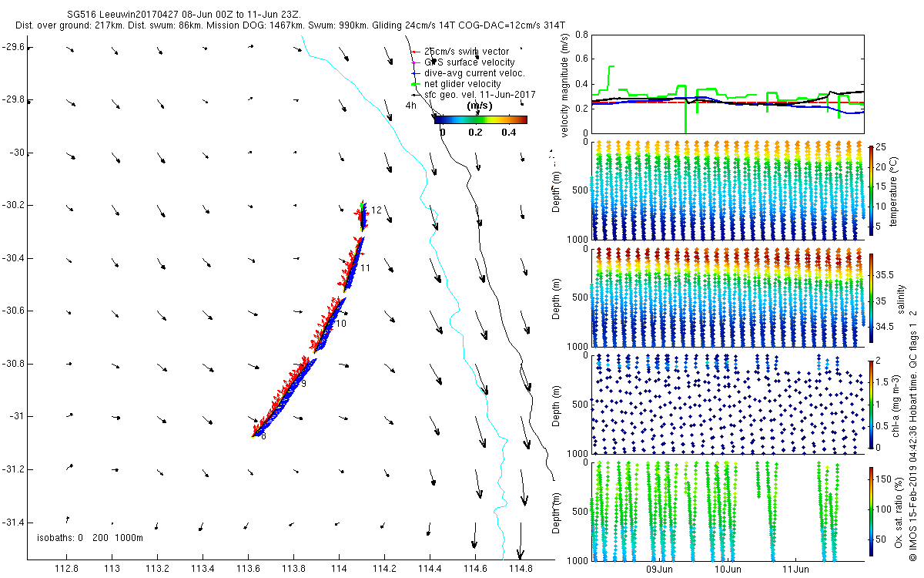Click the 09Jun date tick label

click(660, 570)
